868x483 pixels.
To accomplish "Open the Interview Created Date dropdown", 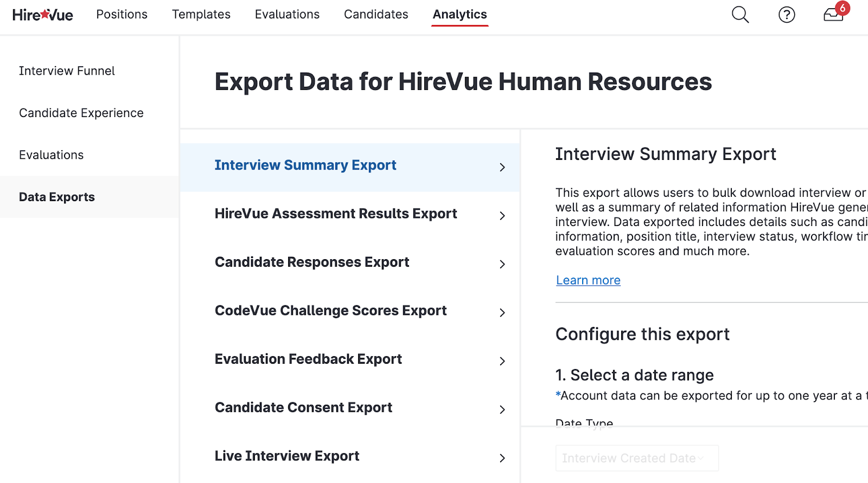I will point(637,458).
